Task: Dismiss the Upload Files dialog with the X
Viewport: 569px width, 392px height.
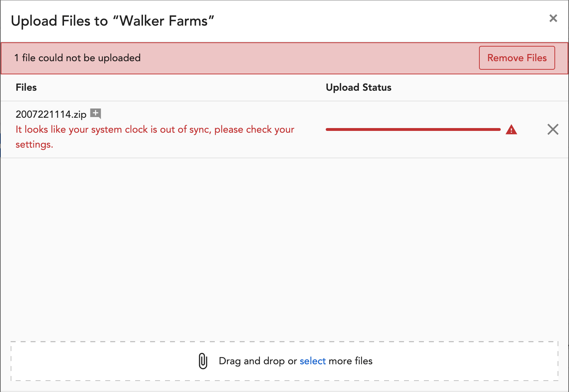Action: pos(553,18)
